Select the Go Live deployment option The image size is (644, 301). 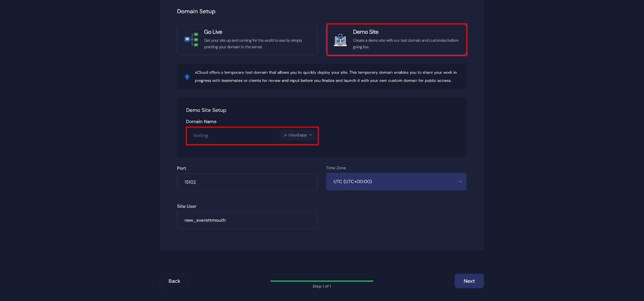[247, 39]
